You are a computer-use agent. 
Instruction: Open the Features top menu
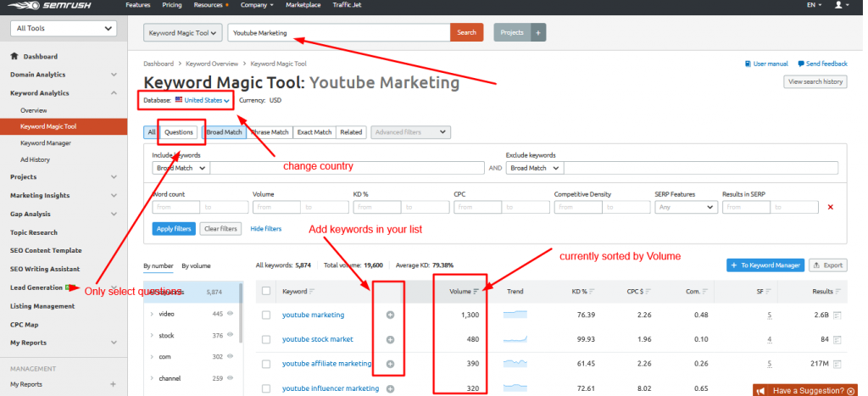point(138,4)
